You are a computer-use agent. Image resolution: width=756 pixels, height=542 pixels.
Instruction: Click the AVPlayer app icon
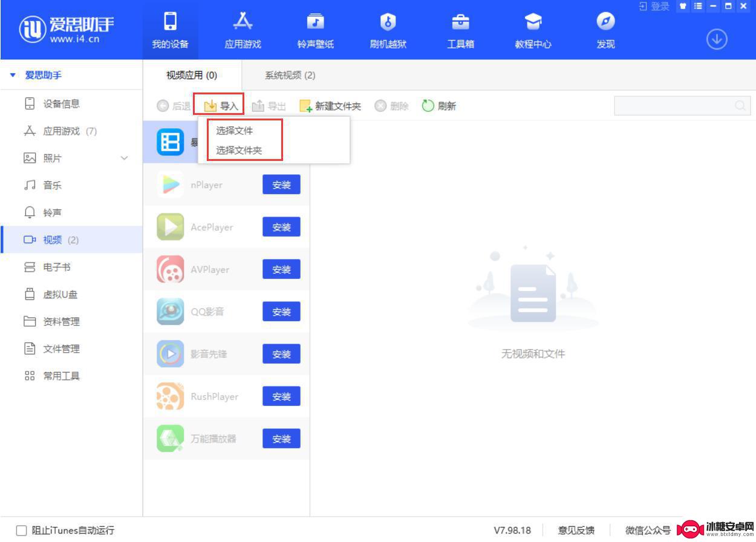pos(171,269)
